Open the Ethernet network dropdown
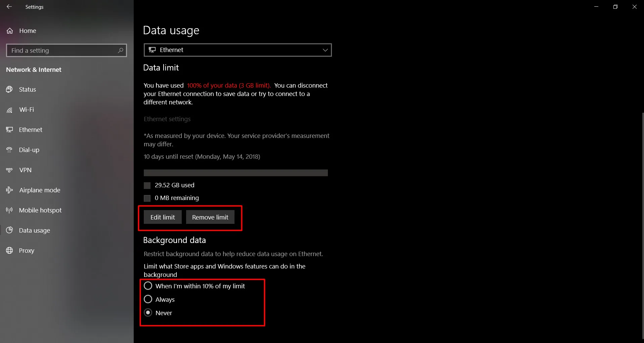Image resolution: width=644 pixels, height=343 pixels. pos(238,50)
